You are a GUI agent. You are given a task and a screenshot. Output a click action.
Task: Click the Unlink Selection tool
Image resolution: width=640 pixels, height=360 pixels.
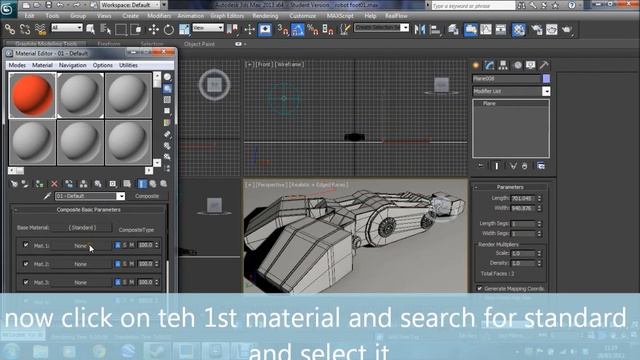(25, 29)
